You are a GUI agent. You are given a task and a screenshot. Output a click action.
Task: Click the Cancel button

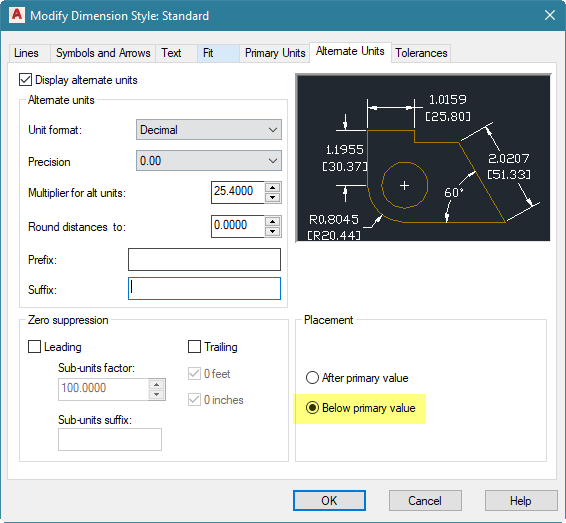425,500
